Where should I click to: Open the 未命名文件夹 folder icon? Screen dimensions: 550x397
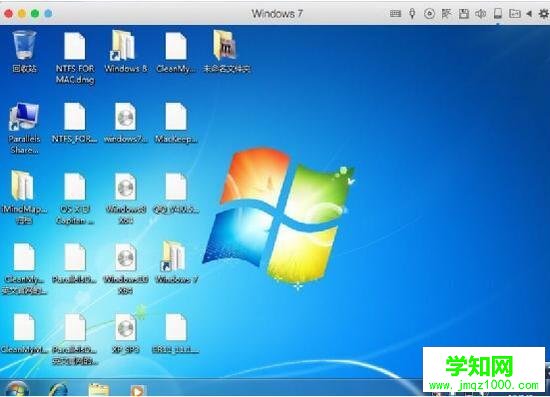[226, 51]
